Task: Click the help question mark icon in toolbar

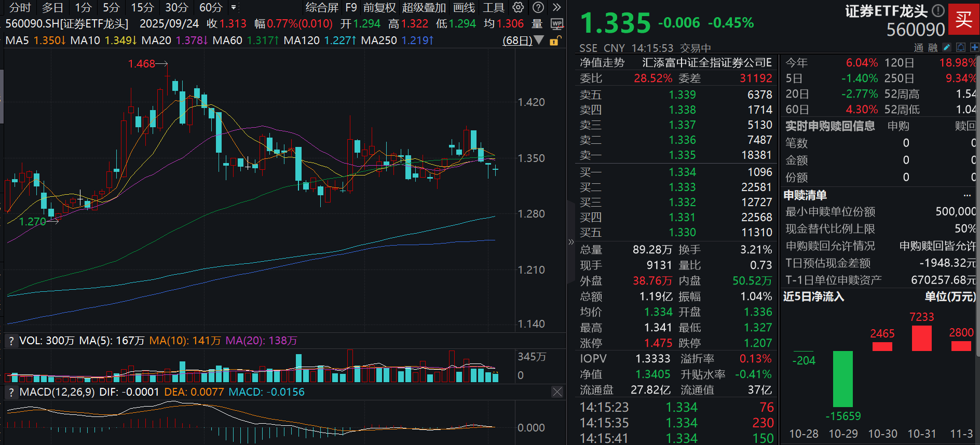Action: (538, 7)
